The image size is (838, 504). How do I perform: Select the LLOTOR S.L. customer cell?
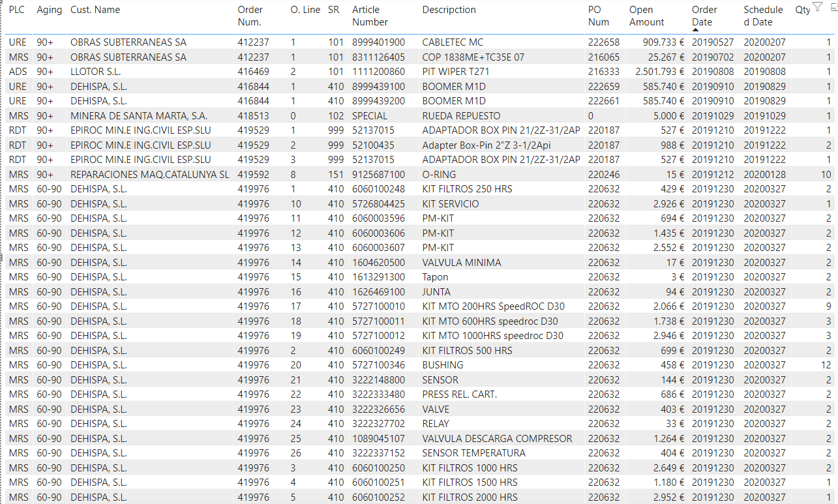click(x=96, y=72)
